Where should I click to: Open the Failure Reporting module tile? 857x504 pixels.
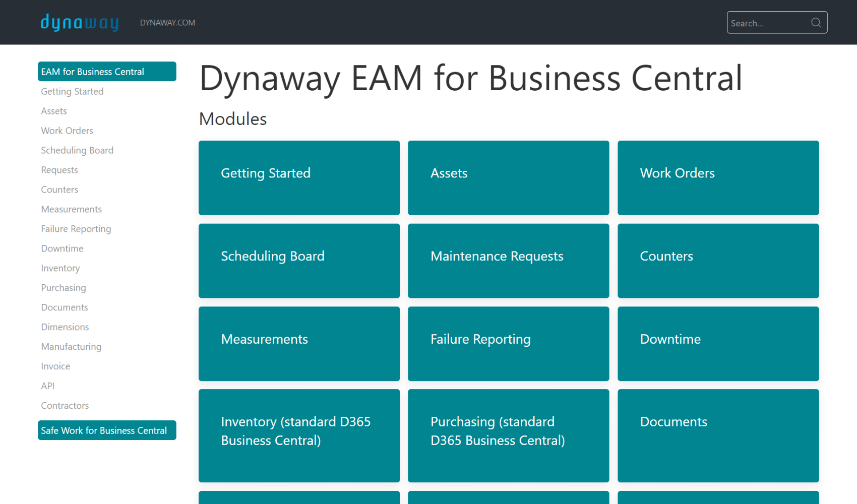click(509, 344)
